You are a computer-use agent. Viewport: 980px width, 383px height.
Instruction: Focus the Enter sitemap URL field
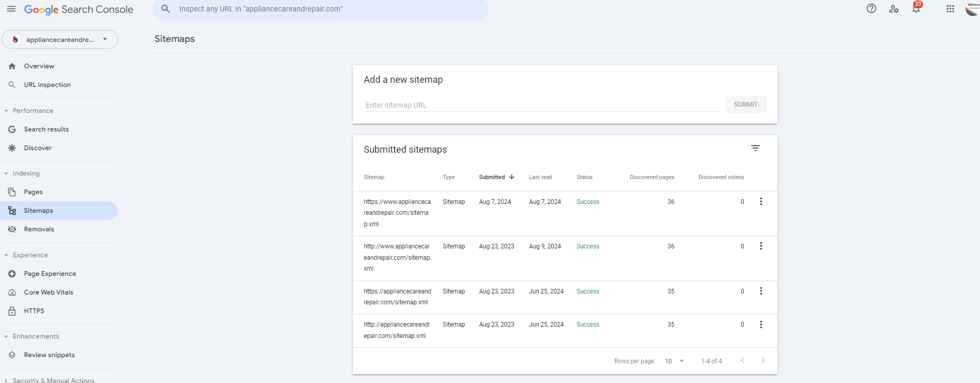coord(541,105)
